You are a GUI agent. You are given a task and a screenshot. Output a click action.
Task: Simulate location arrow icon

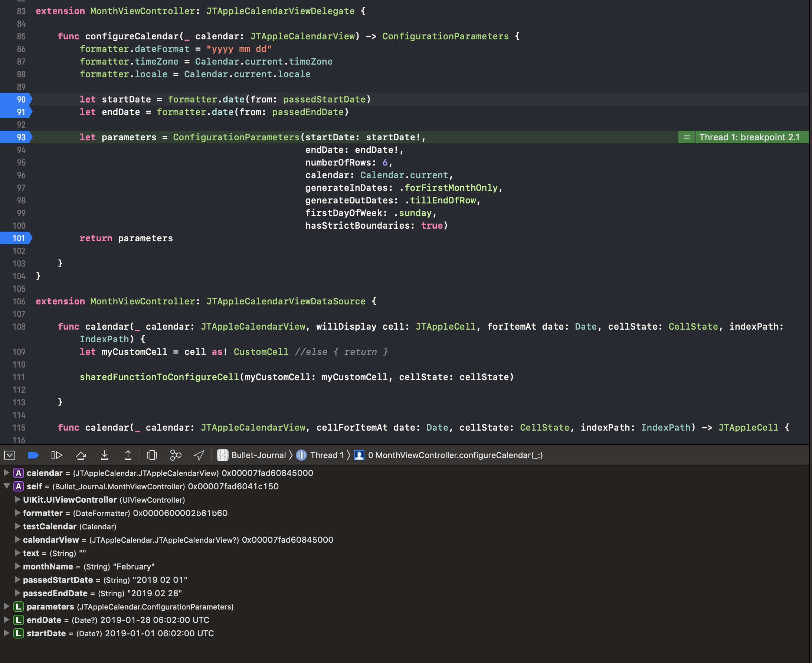pyautogui.click(x=199, y=455)
